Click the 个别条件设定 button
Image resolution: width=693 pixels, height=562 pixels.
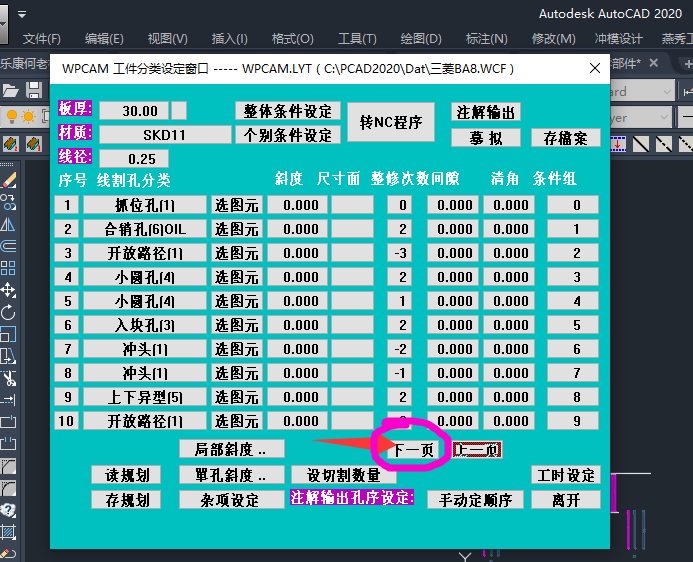(x=288, y=135)
